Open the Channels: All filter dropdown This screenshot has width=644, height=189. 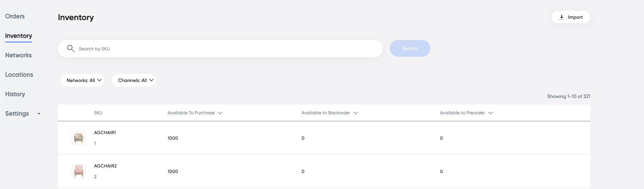coord(134,80)
